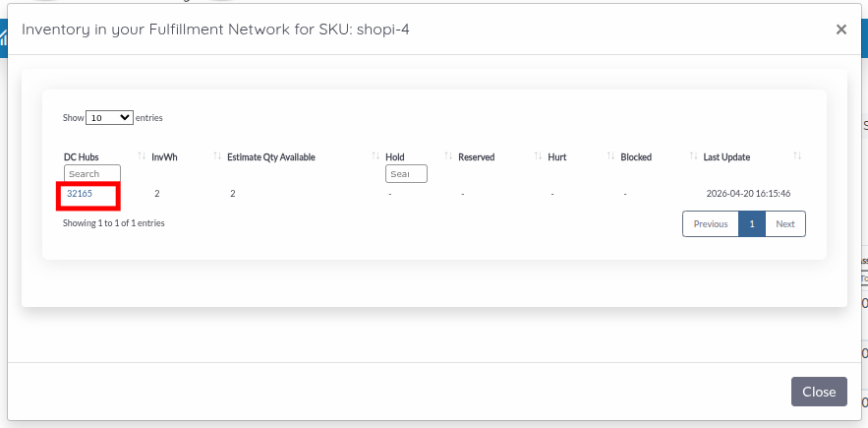Select page 1 in pagination
868x428 pixels.
752,224
